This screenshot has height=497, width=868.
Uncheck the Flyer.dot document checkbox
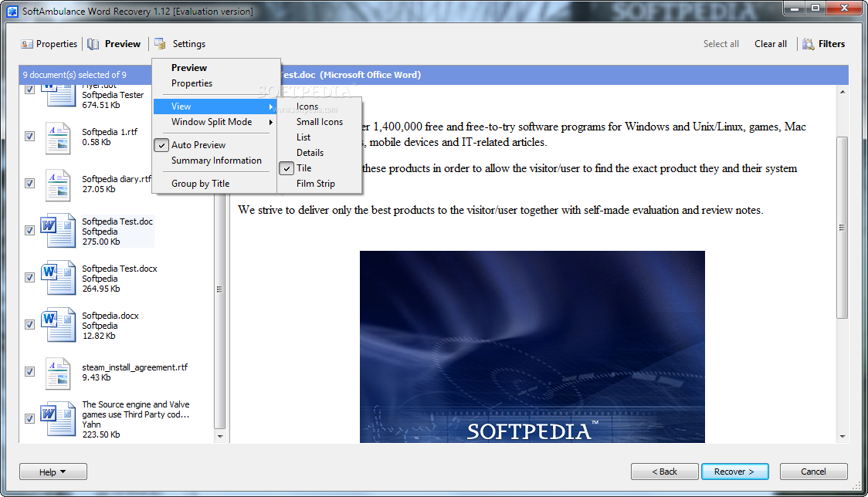coord(30,89)
